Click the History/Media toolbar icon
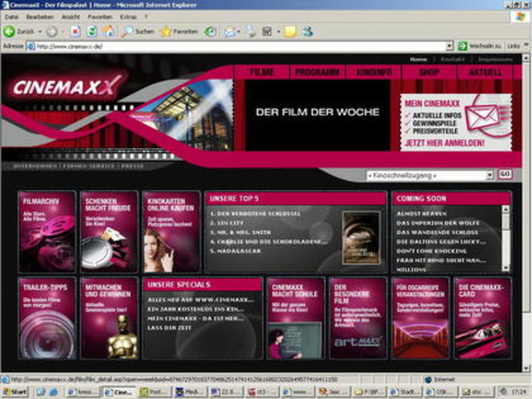Screen dimensions: 532x399 tap(210, 32)
